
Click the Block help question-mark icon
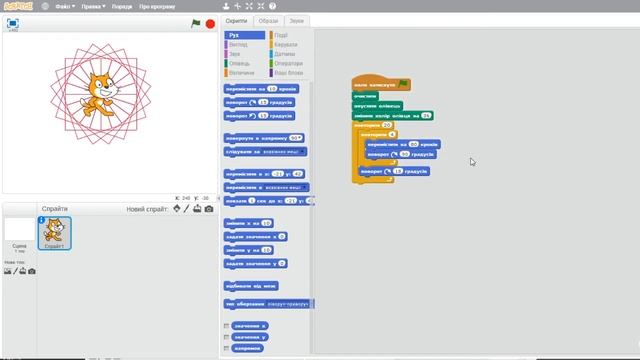[x=272, y=6]
